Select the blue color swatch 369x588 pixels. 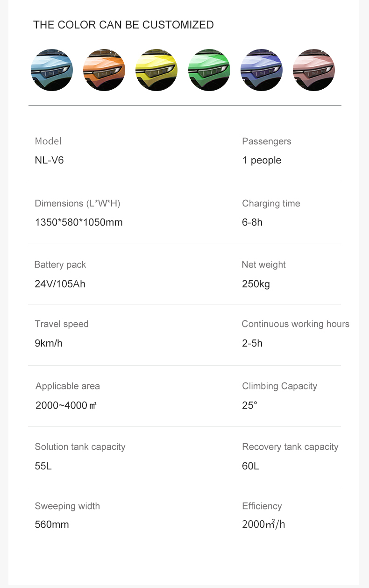click(x=52, y=70)
